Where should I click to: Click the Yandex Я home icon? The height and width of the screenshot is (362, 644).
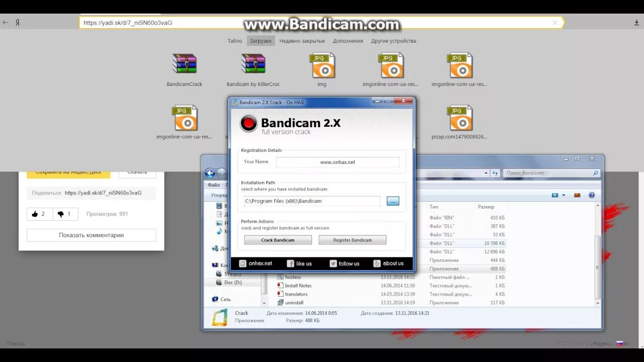[18, 23]
